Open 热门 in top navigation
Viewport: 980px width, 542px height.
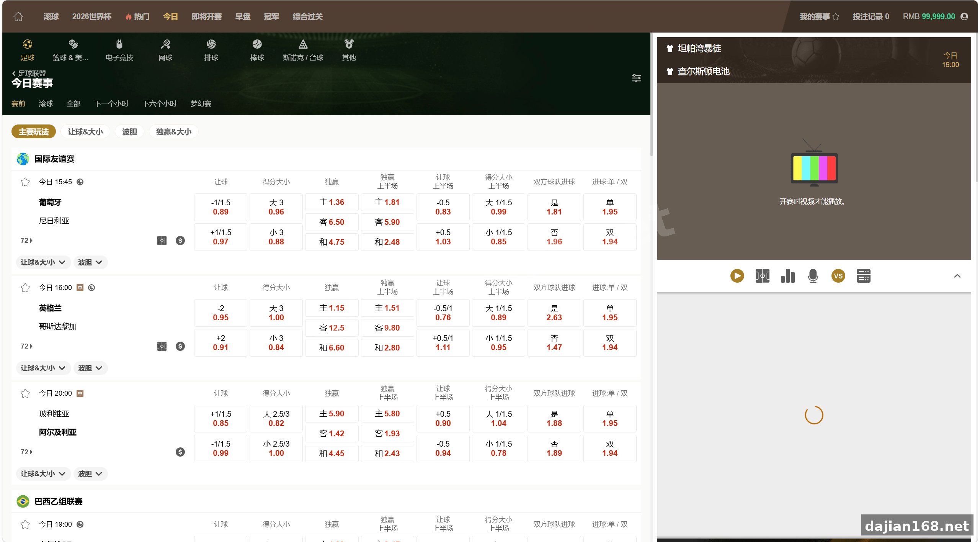[137, 16]
